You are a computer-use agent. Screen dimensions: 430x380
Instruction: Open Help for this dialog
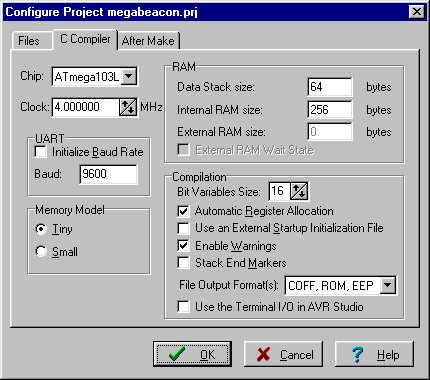coord(374,354)
